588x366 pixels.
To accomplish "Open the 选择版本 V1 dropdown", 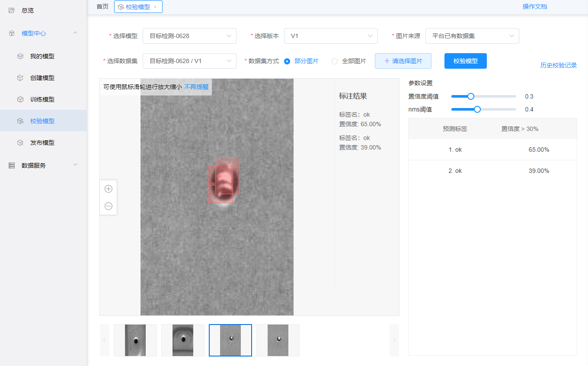I will pos(331,36).
